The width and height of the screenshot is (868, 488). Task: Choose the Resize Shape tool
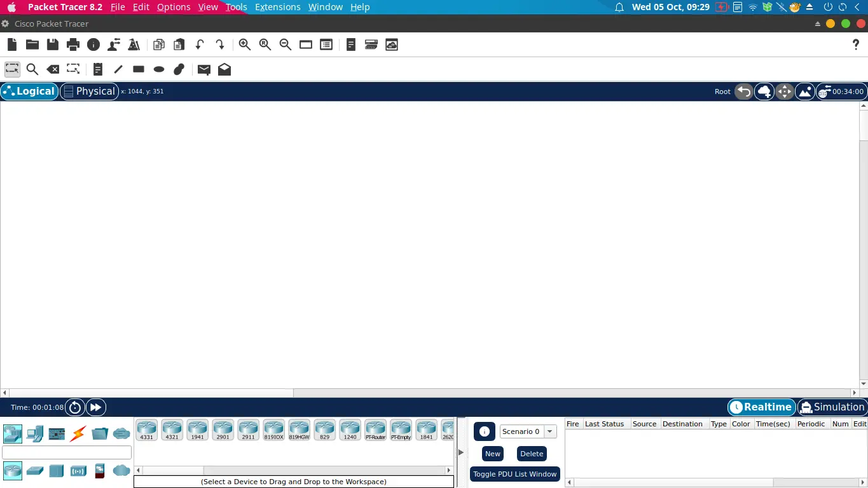click(73, 69)
